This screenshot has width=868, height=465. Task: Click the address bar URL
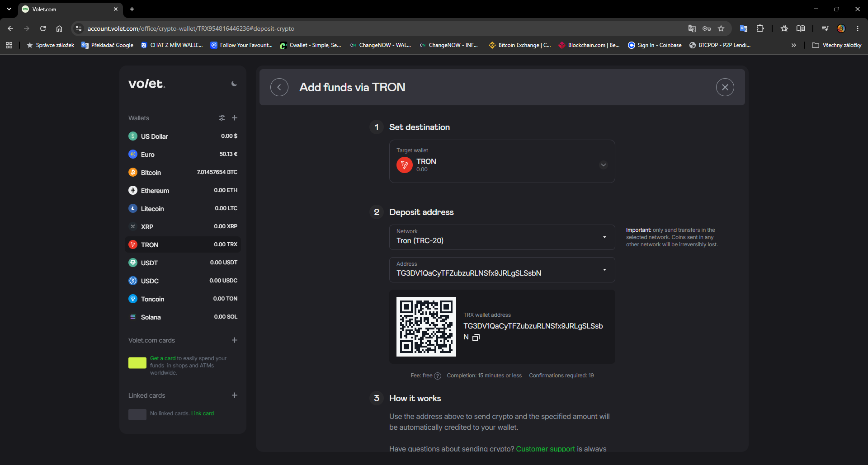(191, 28)
